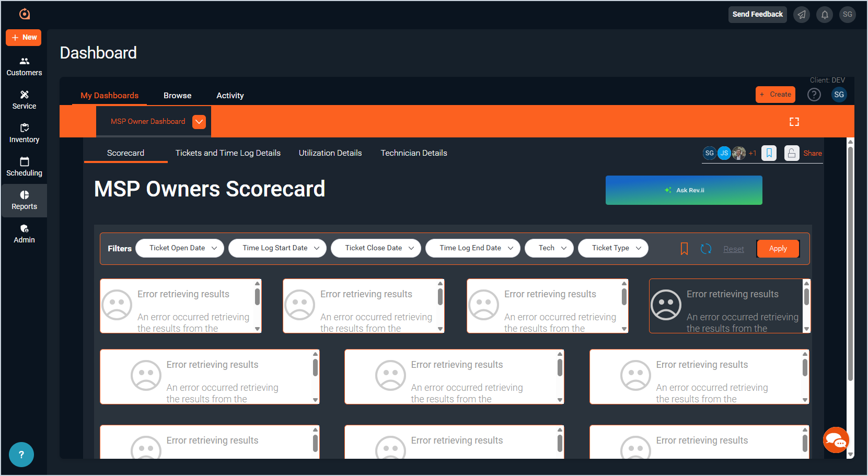Select Reports in the sidebar

tap(24, 201)
